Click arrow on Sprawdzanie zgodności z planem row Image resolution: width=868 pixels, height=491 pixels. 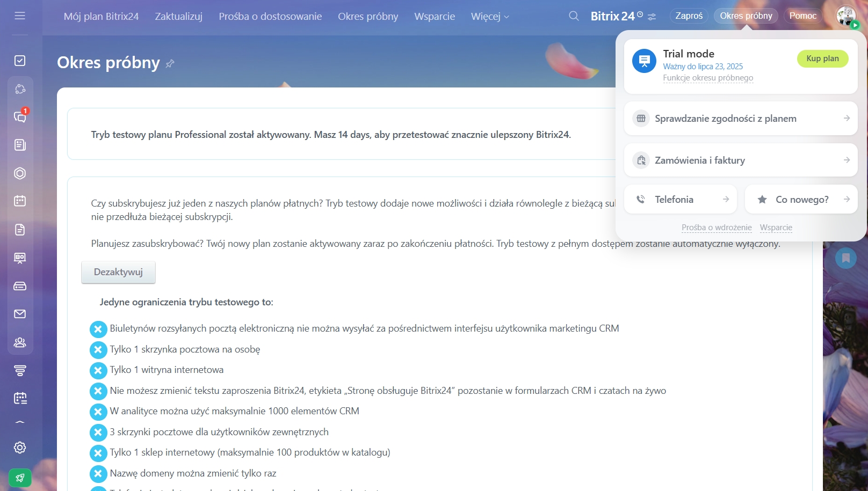847,118
